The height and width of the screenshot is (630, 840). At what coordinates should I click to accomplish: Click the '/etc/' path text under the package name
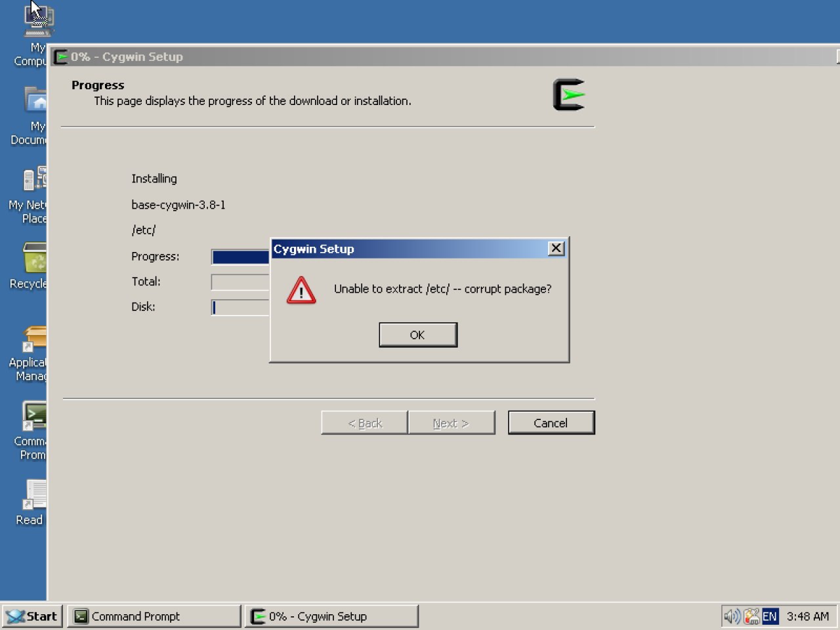[x=144, y=230]
